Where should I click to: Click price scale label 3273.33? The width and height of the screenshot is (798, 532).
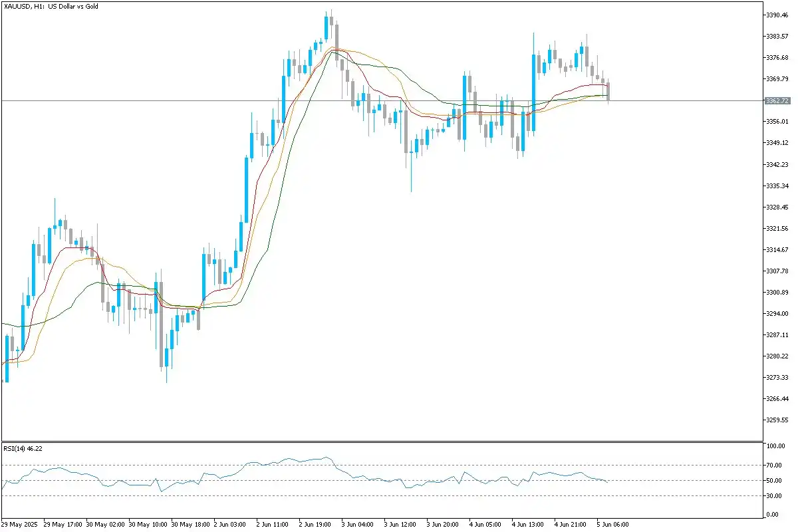777,377
